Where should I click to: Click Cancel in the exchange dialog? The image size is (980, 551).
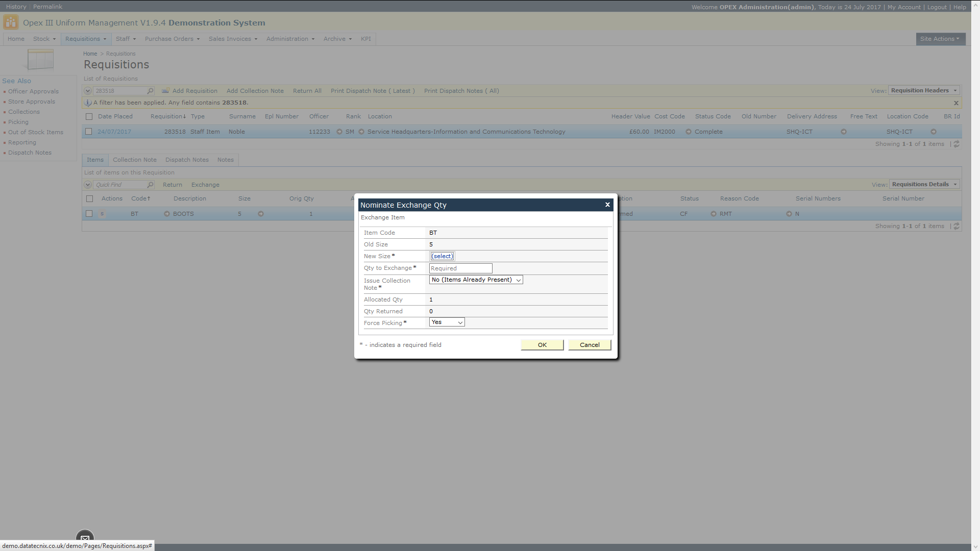tap(590, 345)
